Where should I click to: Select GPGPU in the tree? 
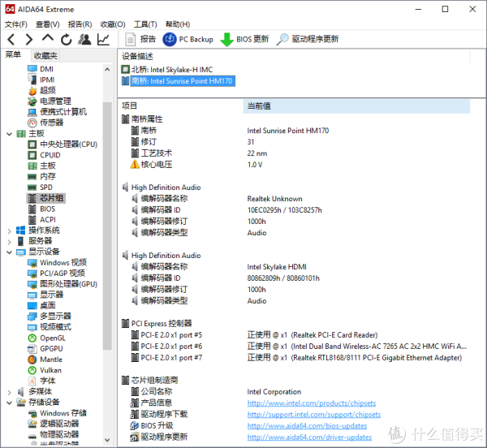[x=45, y=349]
